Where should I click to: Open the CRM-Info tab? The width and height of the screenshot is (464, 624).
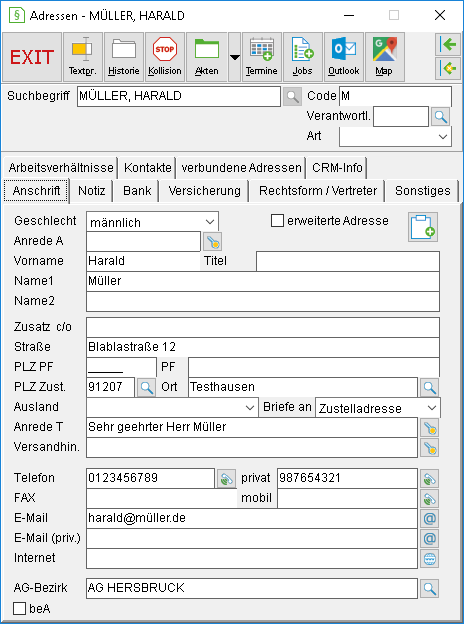pos(337,168)
